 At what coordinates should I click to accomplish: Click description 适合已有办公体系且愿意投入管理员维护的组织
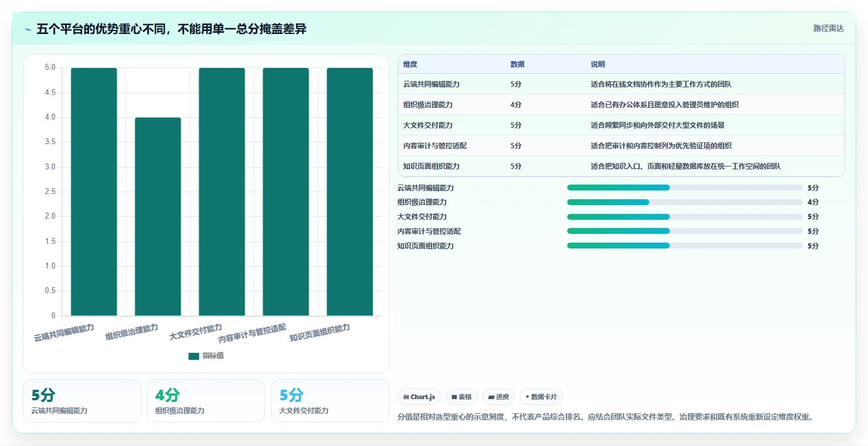(664, 105)
